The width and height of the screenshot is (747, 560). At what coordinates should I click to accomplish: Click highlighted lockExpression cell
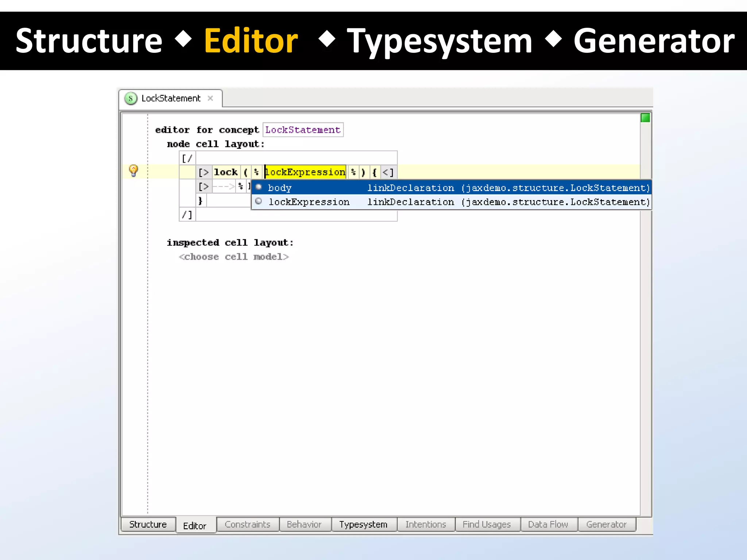coord(305,172)
